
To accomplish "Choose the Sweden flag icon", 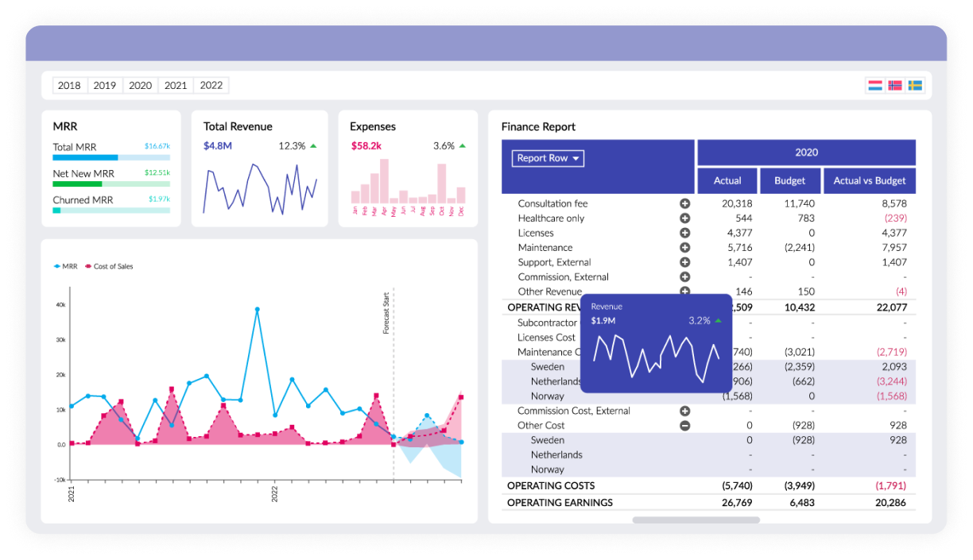I will click(x=915, y=85).
